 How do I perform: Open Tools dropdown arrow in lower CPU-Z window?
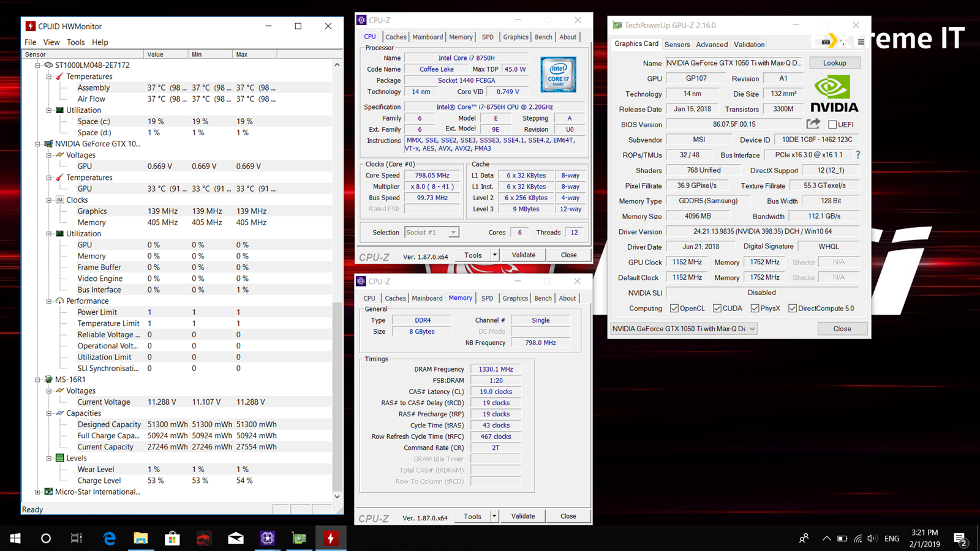click(x=494, y=516)
